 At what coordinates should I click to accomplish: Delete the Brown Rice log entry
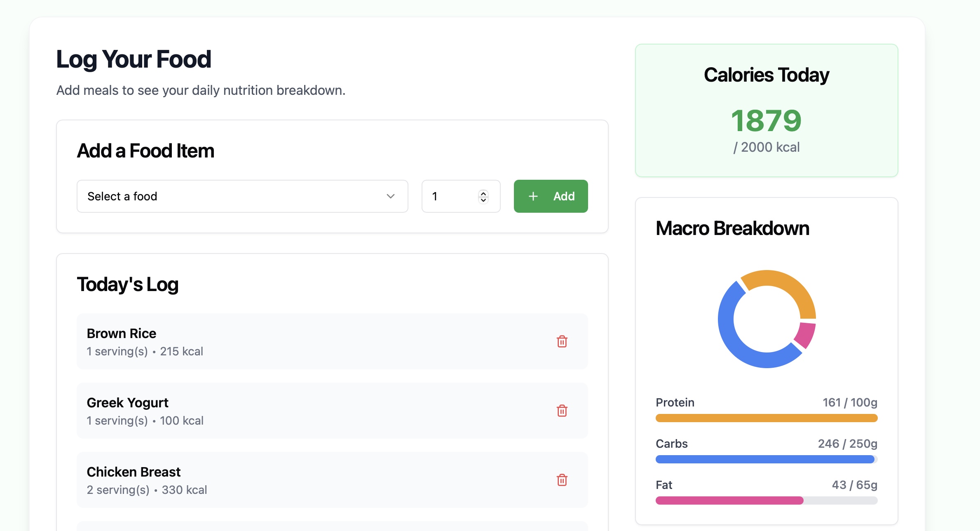pos(562,341)
